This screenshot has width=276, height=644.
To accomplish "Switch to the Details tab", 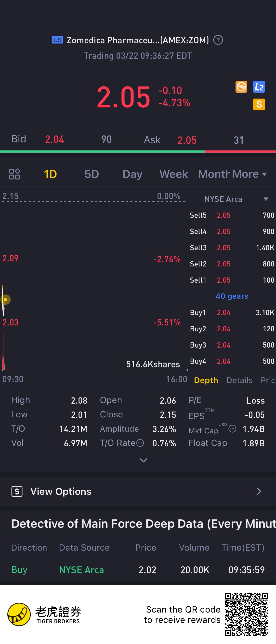I will pos(239,380).
